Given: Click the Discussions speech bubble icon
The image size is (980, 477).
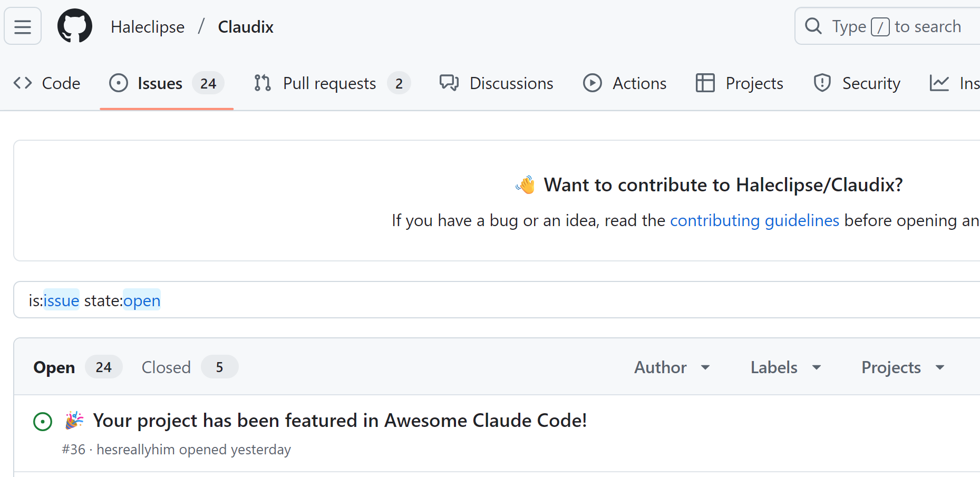Looking at the screenshot, I should coord(449,83).
